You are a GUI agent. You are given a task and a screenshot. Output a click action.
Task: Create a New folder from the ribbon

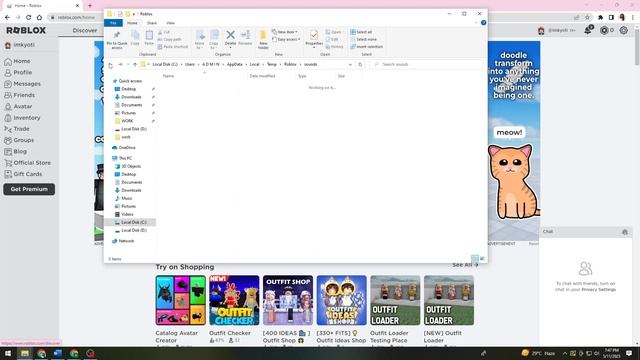pos(263,40)
